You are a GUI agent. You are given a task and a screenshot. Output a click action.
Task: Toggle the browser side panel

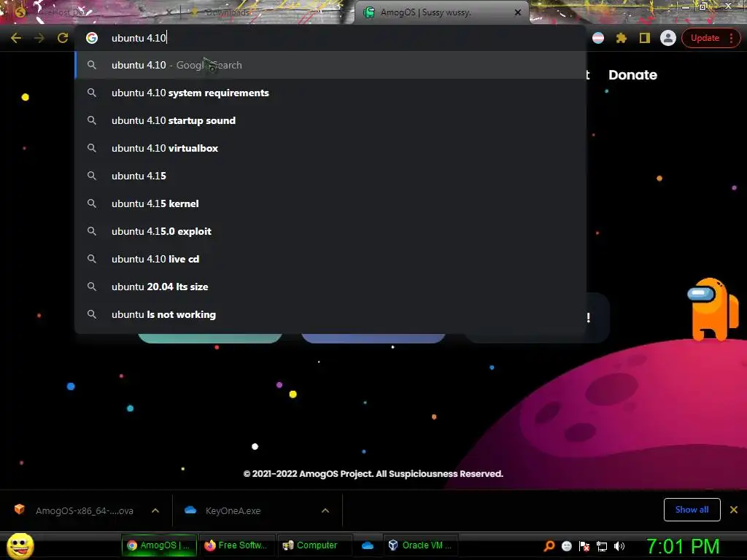645,38
